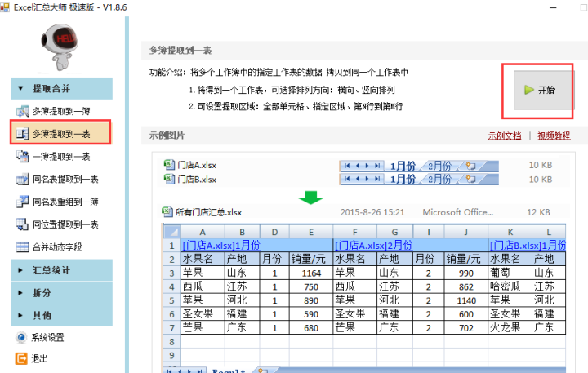Select 多簿提取到一簿 menu entry
588x373 pixels.
[x=61, y=111]
